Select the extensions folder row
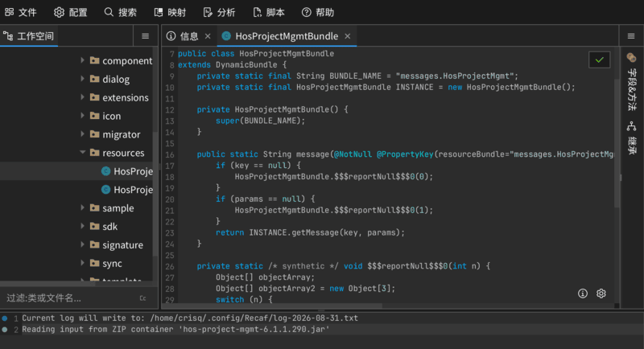 (76, 97)
